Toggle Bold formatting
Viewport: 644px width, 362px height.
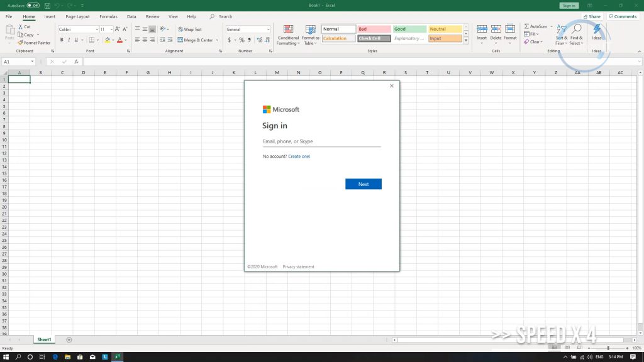pos(62,40)
